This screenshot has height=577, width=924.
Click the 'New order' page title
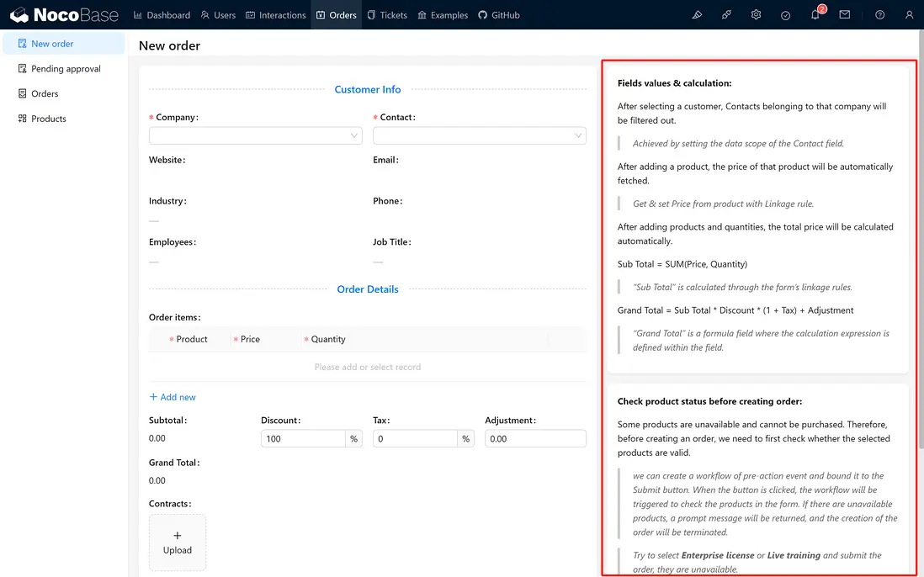[169, 45]
